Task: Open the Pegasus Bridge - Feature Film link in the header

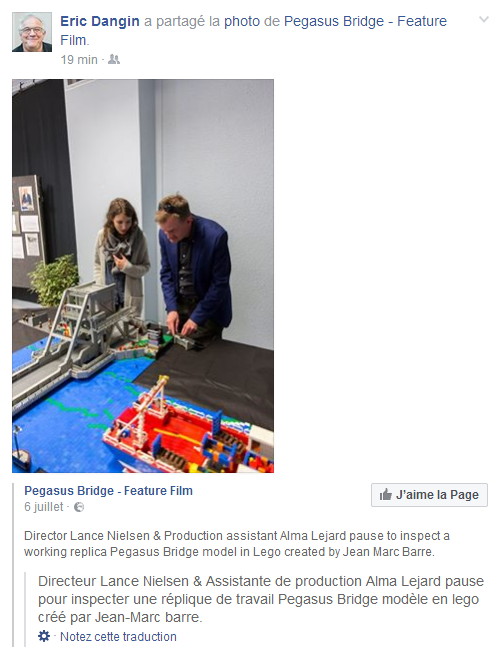Action: (x=365, y=21)
